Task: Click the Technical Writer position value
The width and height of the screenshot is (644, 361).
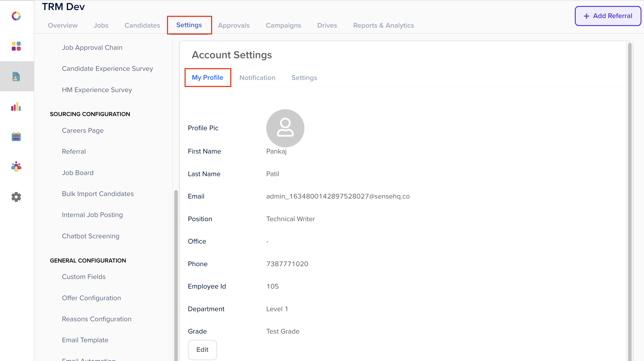Action: pyautogui.click(x=290, y=219)
